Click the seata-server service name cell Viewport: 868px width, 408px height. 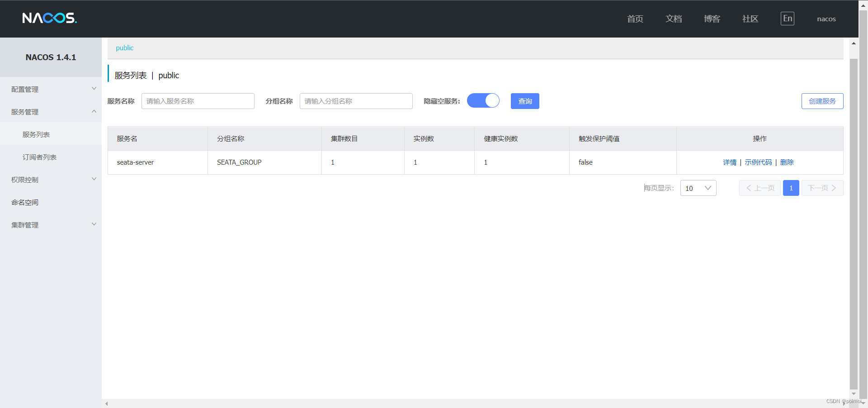(158, 162)
